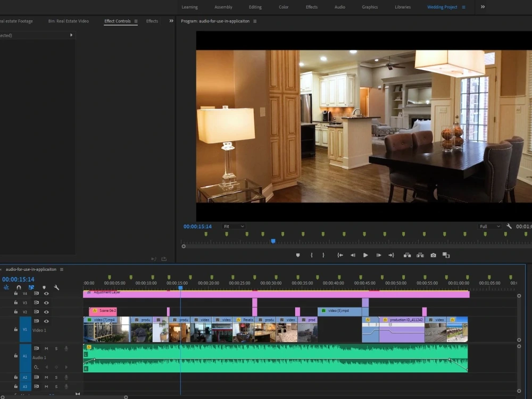This screenshot has width=532, height=399.
Task: Toggle lock on the V4 track
Action: (x=15, y=293)
